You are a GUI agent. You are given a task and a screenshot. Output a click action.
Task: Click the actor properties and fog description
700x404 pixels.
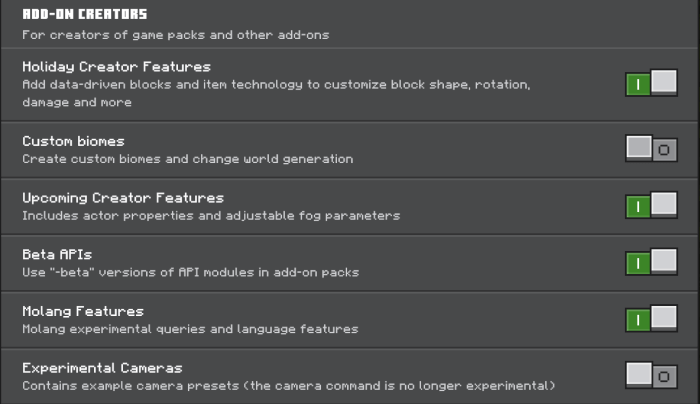pyautogui.click(x=210, y=215)
